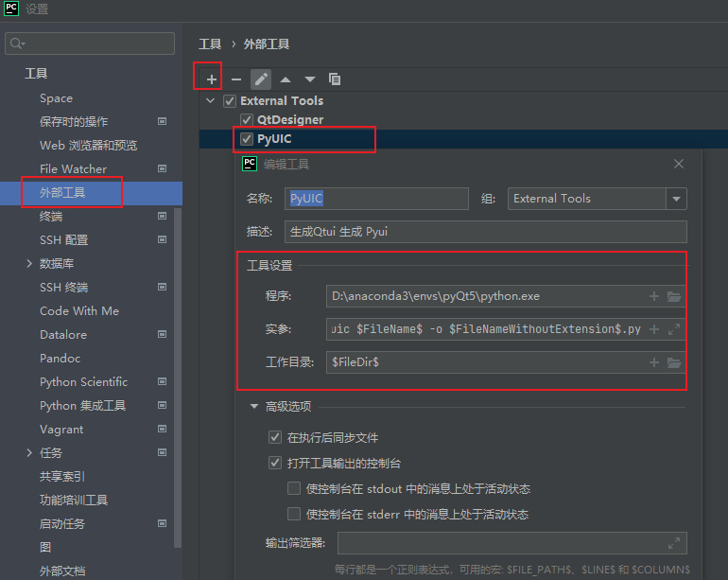Open Web 浏览器和预览 settings page
The width and height of the screenshot is (728, 580).
click(x=88, y=146)
